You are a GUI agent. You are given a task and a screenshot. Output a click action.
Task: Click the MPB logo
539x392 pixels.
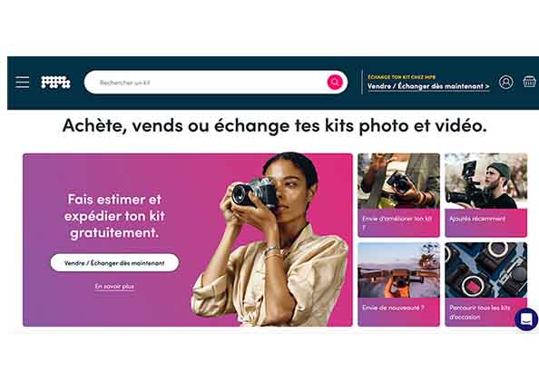click(55, 83)
